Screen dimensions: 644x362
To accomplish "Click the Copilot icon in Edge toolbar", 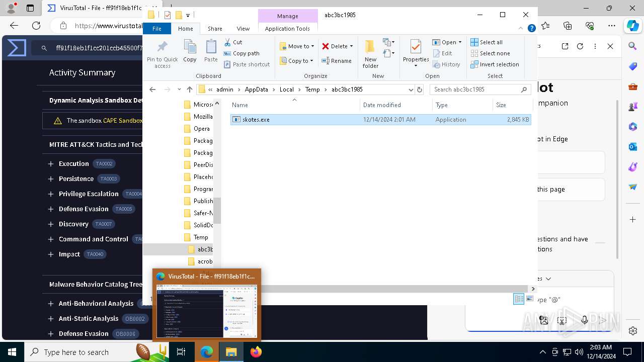I will pos(632,26).
